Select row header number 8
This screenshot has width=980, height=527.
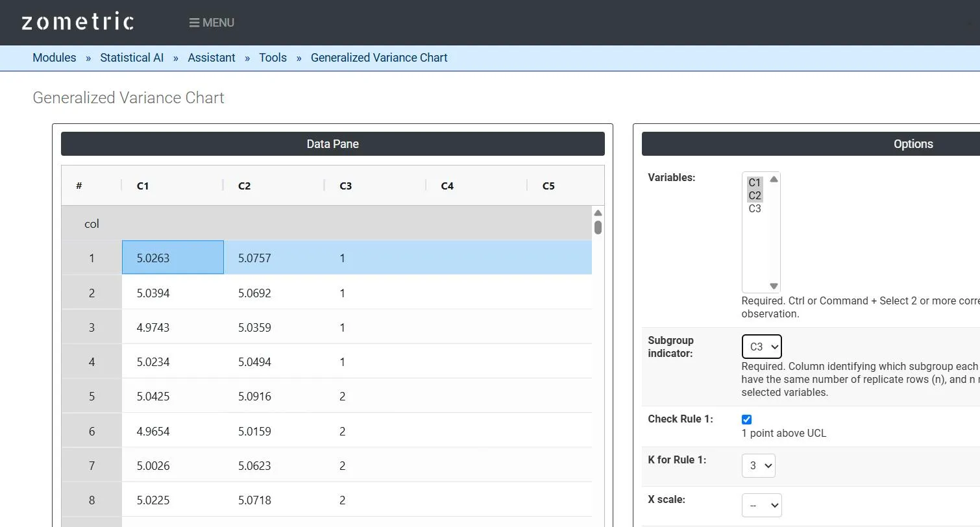pyautogui.click(x=92, y=500)
